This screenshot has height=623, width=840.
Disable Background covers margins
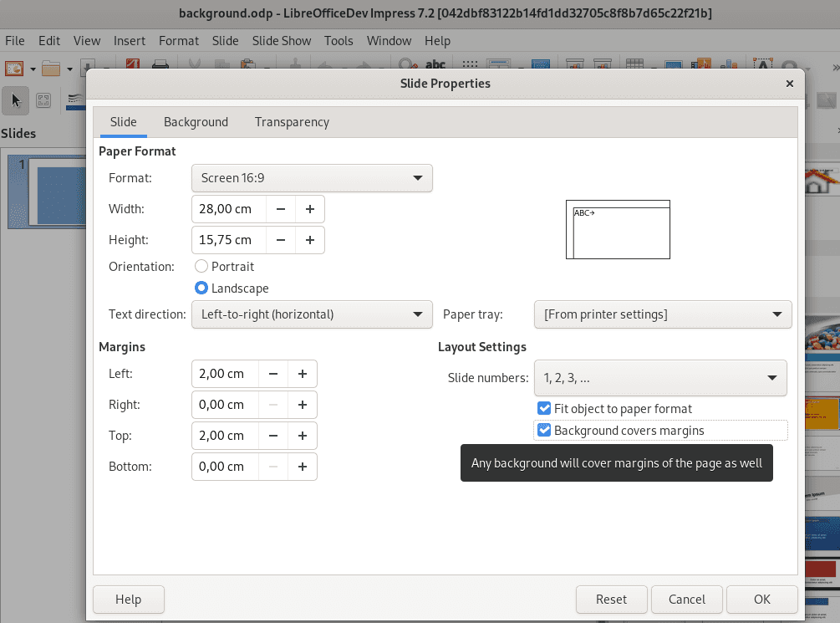[544, 431]
